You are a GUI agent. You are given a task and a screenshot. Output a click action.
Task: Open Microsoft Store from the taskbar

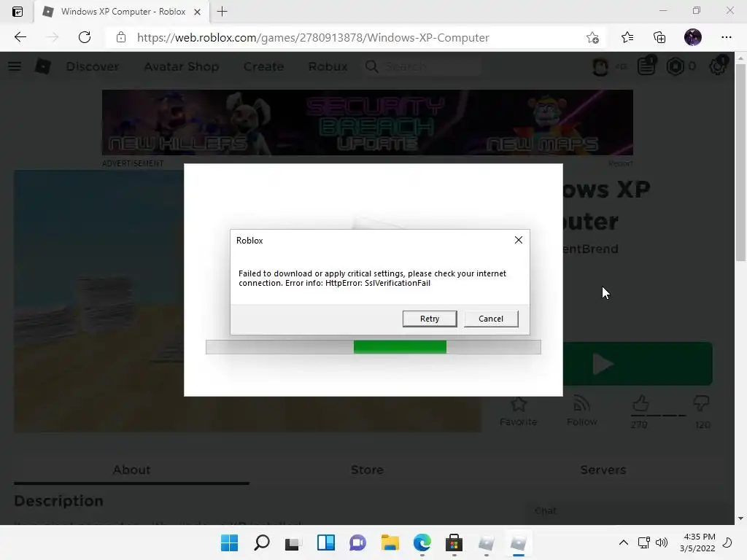pyautogui.click(x=454, y=542)
